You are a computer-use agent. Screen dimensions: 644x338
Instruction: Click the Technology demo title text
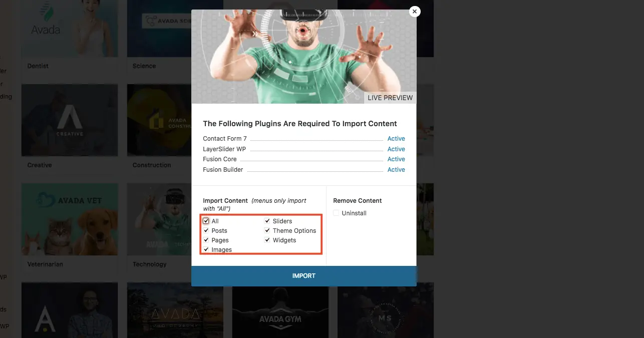tap(150, 264)
